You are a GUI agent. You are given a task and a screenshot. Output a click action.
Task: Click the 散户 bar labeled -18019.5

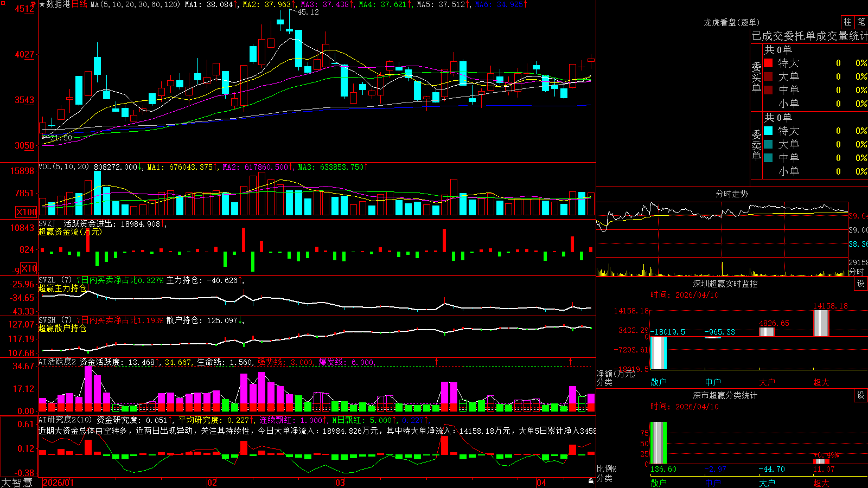[x=659, y=353]
